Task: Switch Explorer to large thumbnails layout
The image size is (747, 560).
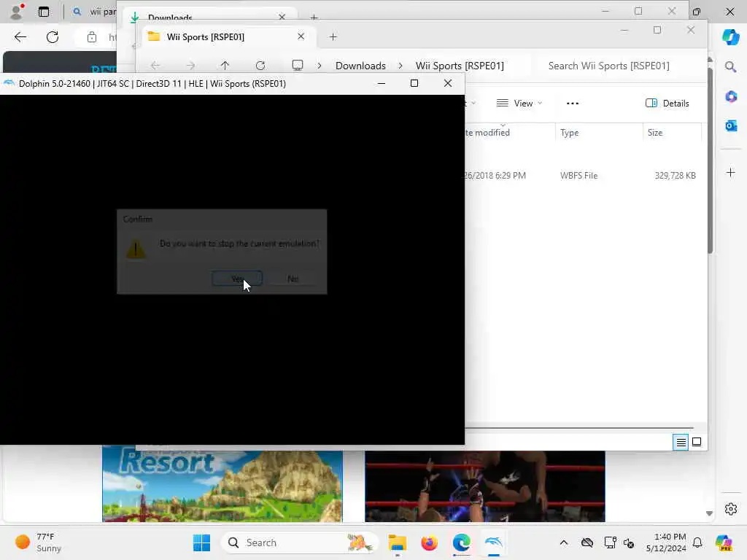Action: [697, 443]
